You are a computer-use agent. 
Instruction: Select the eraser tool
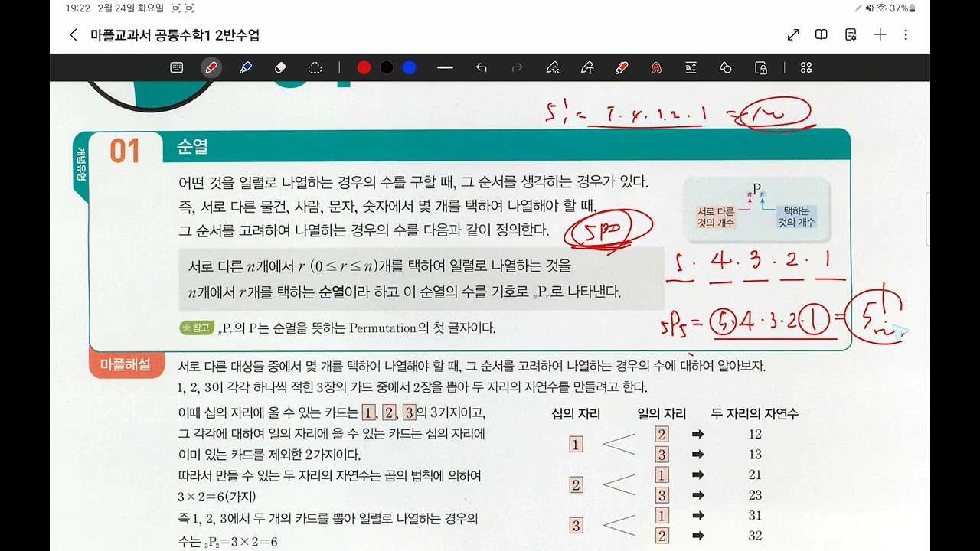point(280,68)
